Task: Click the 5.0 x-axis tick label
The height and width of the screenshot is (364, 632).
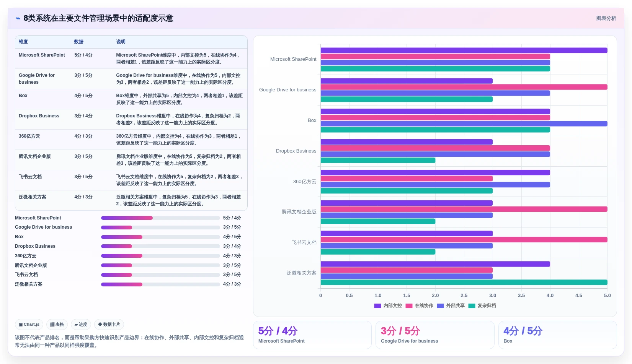Action: click(608, 296)
